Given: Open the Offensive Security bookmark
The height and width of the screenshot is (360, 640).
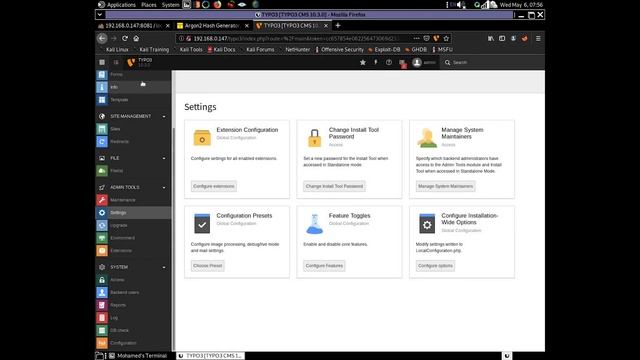Looking at the screenshot, I should point(339,49).
